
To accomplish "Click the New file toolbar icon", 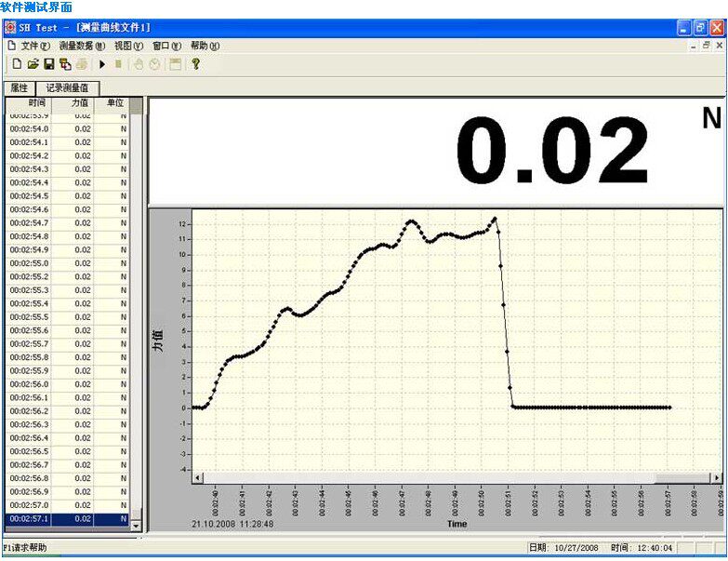I will 17,64.
